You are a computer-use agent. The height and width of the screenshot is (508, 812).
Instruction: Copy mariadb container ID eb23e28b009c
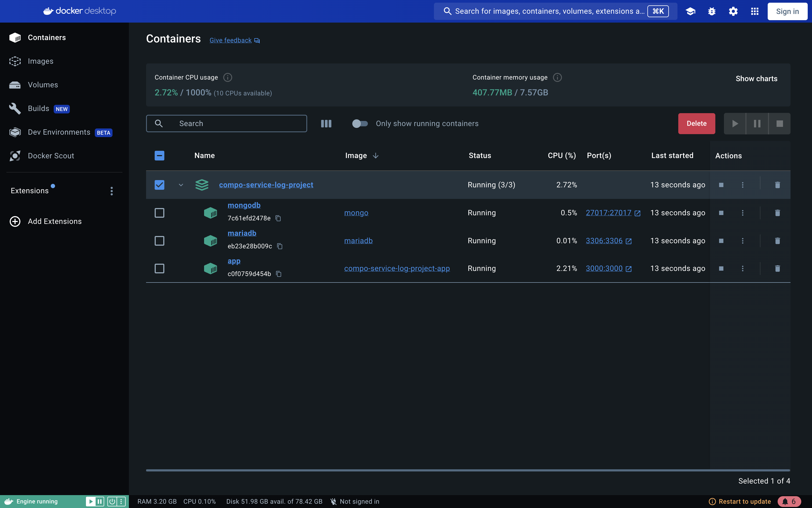coord(280,246)
